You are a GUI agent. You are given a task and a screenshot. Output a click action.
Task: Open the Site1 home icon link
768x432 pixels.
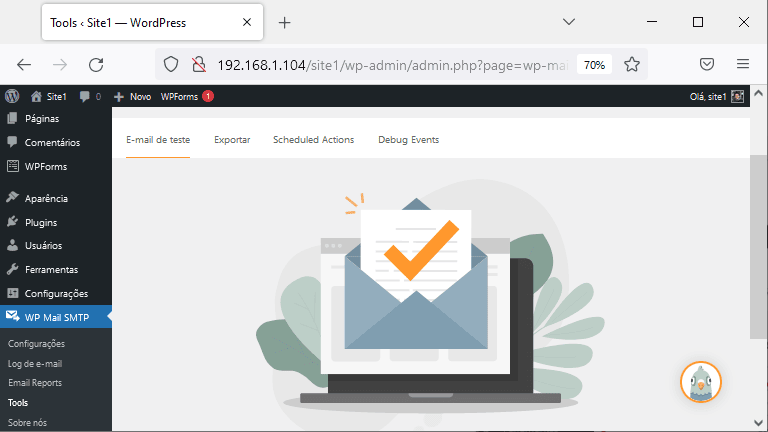[x=48, y=96]
